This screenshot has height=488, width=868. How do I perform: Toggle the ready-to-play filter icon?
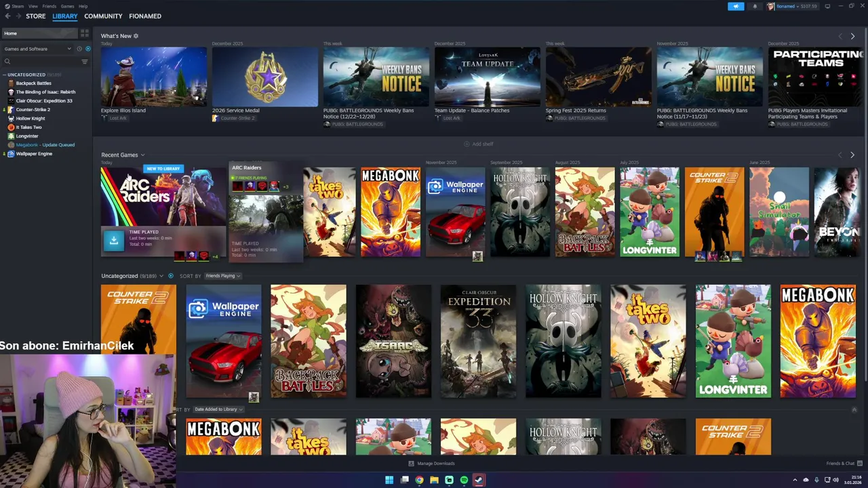[87, 49]
